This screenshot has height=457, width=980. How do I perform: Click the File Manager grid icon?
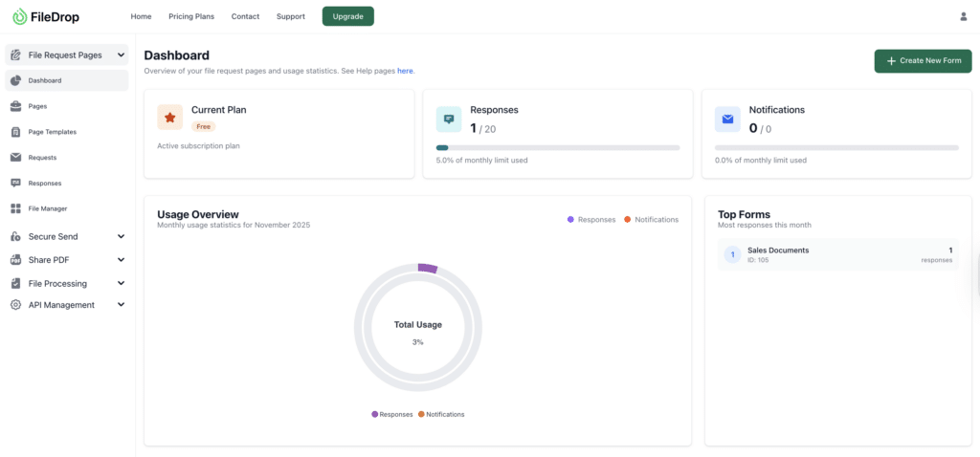(x=15, y=208)
